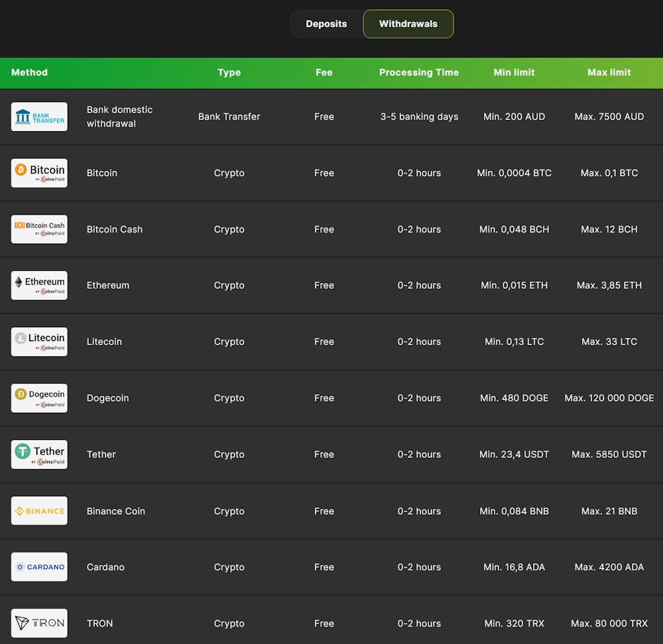Click the Cardano logo icon
This screenshot has width=663, height=644.
click(39, 566)
